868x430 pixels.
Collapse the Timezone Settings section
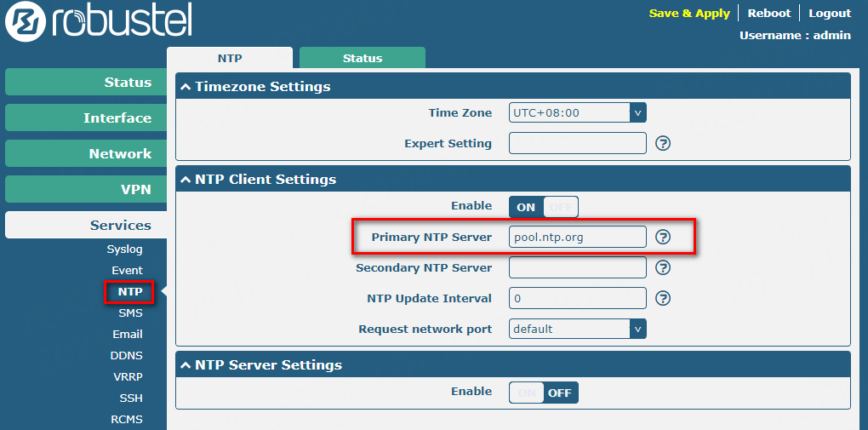tap(186, 87)
